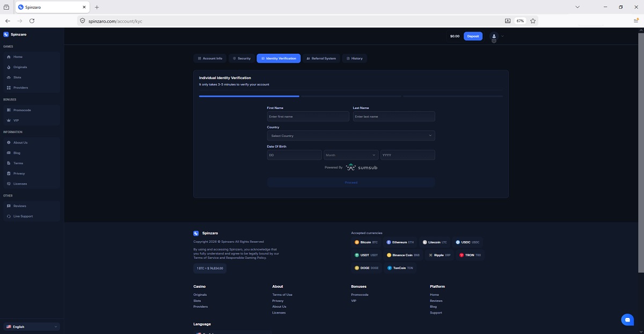Click the Bitcoin BTC currency chip
Viewport: 644px width, 334px height.
[x=366, y=242]
